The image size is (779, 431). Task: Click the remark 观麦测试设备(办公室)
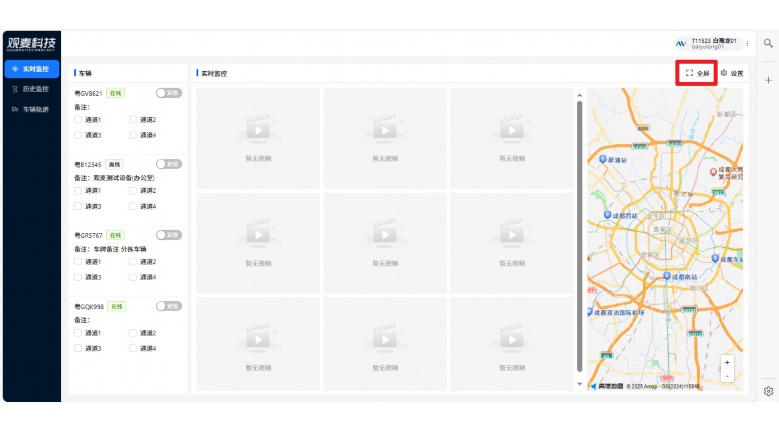[124, 178]
